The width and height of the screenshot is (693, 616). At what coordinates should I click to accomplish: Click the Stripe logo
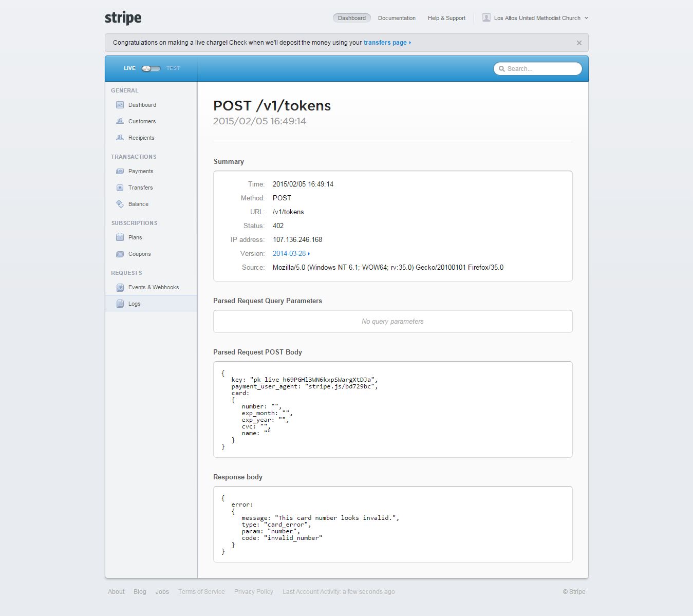click(x=123, y=18)
